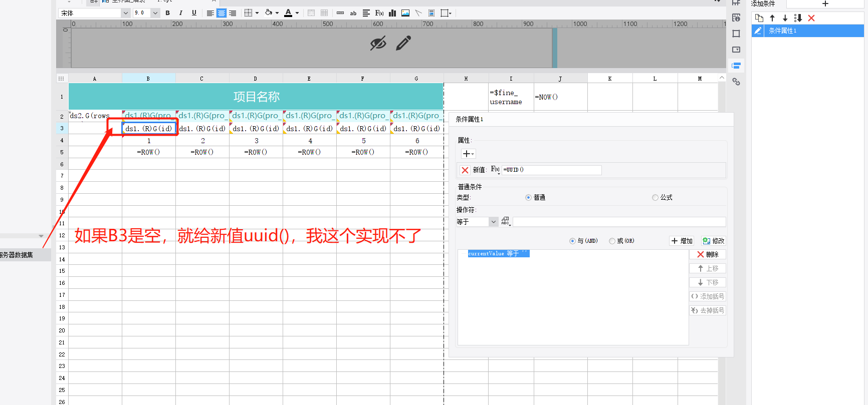This screenshot has width=868, height=405.
Task: Align cell text to the left
Action: (210, 13)
